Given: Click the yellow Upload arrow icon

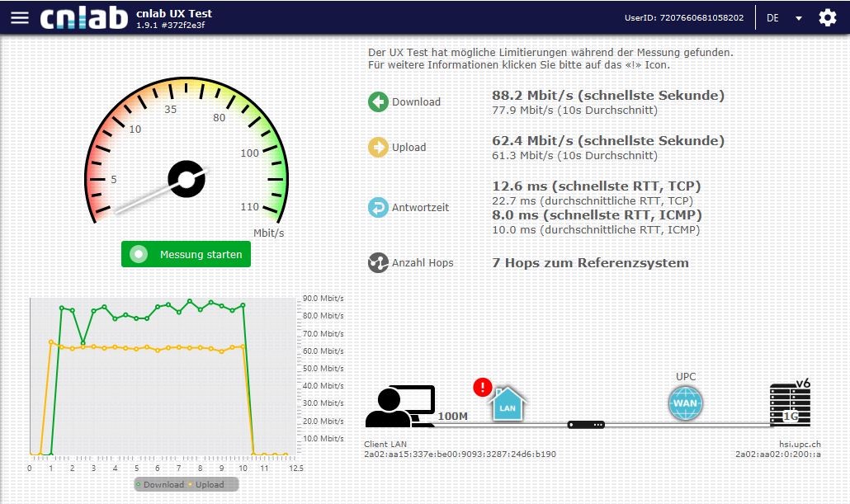Looking at the screenshot, I should pyautogui.click(x=378, y=148).
